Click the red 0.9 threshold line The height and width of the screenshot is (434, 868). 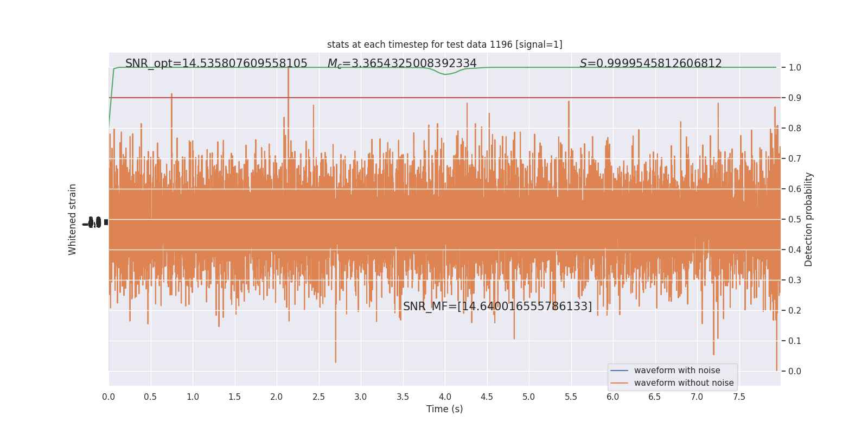[x=444, y=98]
